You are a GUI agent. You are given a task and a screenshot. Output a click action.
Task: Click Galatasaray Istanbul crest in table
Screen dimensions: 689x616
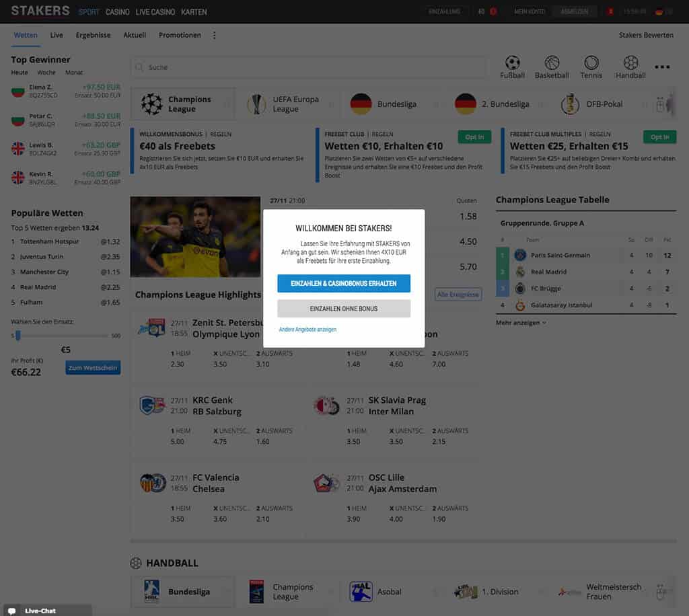(520, 305)
